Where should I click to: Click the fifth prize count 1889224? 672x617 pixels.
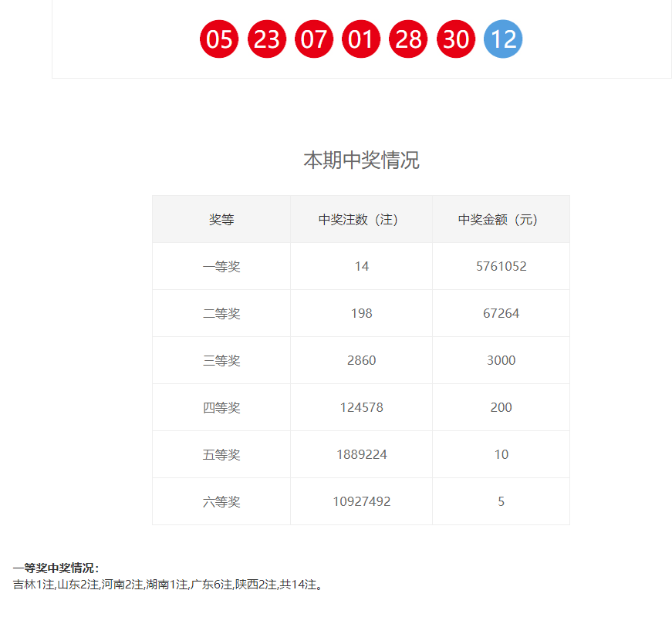coord(362,454)
